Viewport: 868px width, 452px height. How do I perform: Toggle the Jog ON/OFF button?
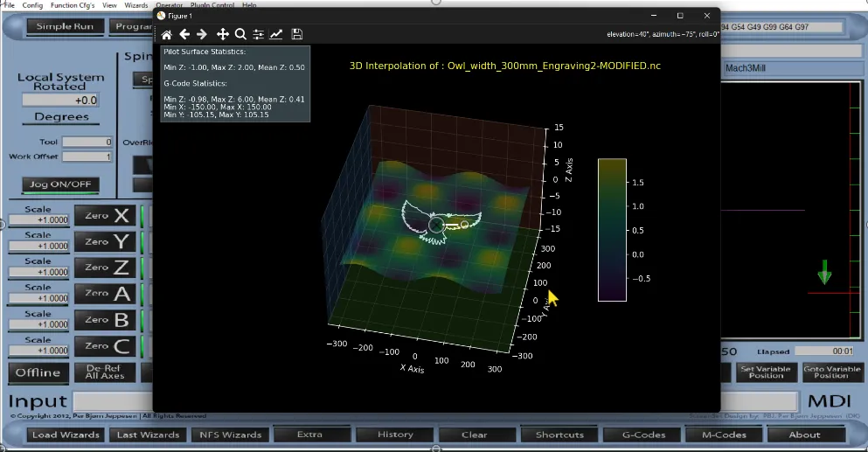60,185
